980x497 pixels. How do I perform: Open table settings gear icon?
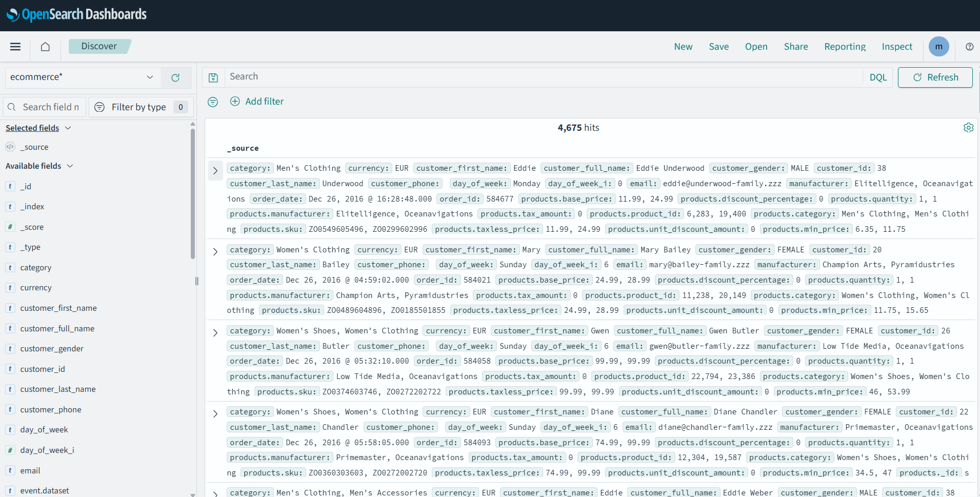pos(968,128)
